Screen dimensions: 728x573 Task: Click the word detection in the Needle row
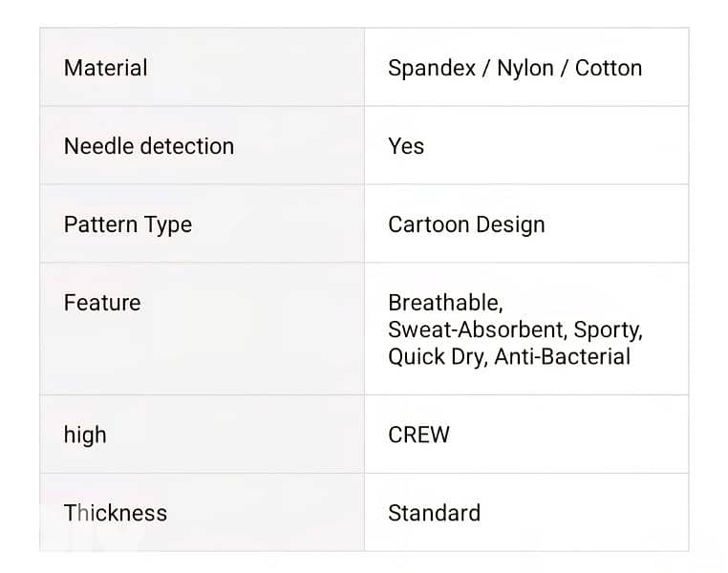pos(186,146)
